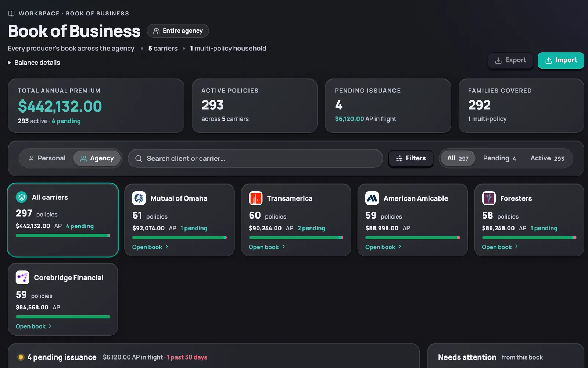Open the Filters panel
The image size is (588, 368).
pos(411,158)
